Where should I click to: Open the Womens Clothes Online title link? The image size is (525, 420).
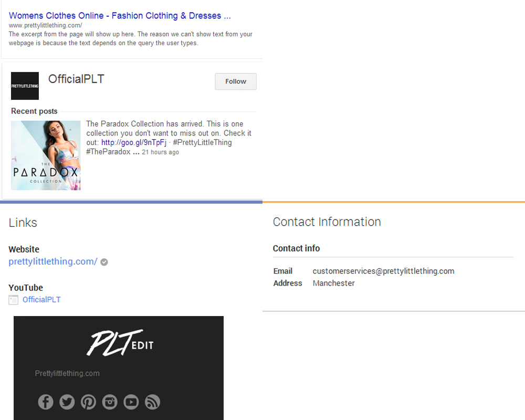click(120, 16)
